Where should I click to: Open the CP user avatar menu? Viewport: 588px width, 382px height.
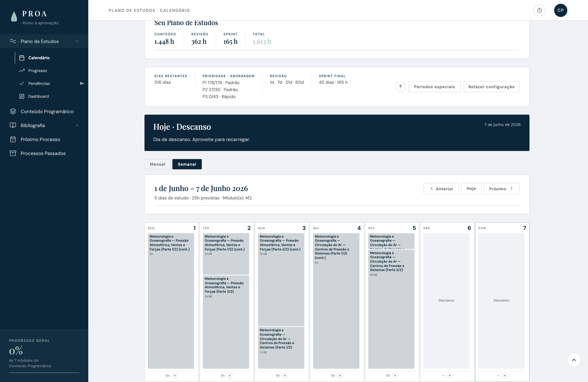pyautogui.click(x=560, y=10)
